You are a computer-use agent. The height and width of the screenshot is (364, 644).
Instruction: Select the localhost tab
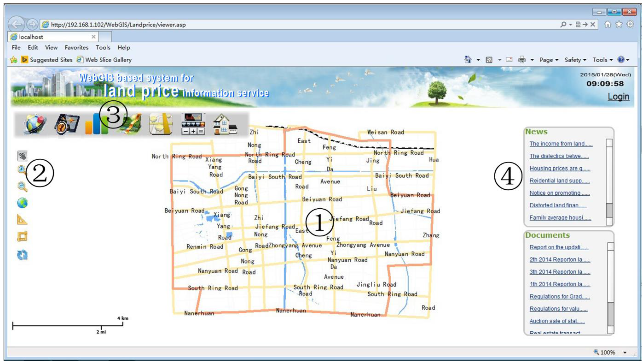coord(53,37)
